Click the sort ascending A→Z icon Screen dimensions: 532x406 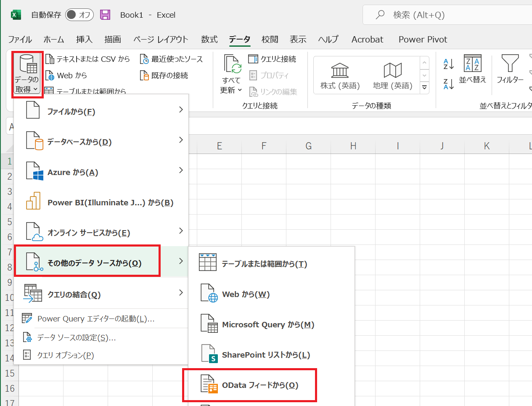pyautogui.click(x=449, y=64)
